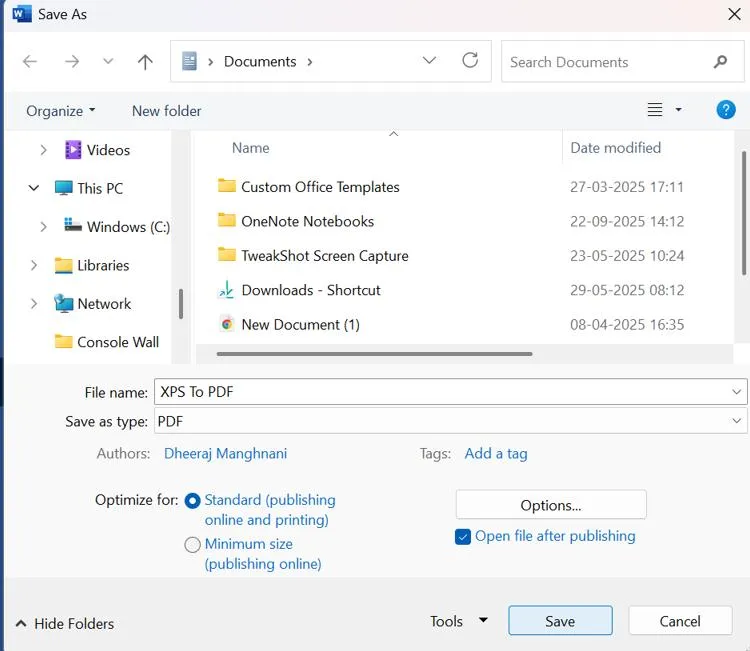Collapse the This PC tree node
This screenshot has height=651, width=750.
coord(34,188)
